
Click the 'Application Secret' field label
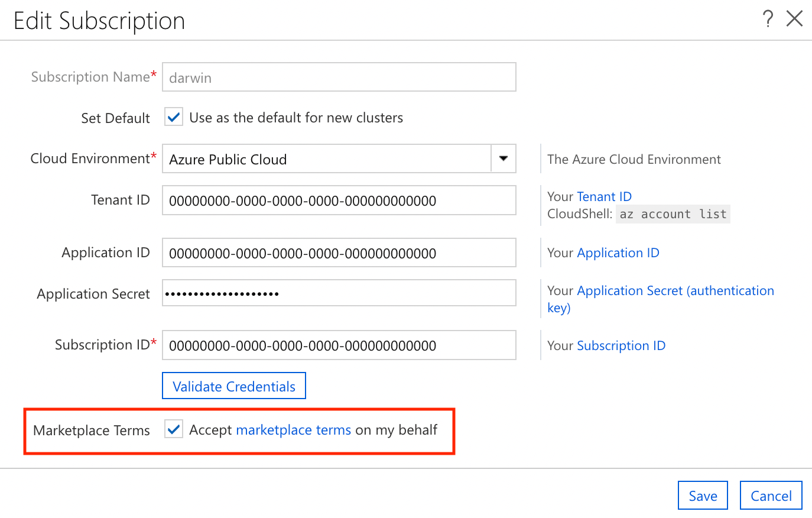pos(93,294)
